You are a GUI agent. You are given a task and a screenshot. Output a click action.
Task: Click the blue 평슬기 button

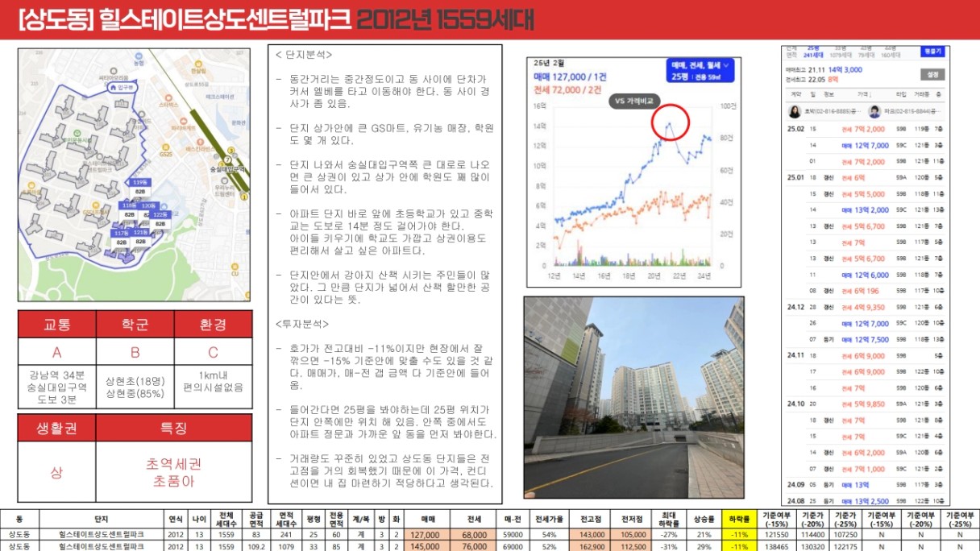(932, 52)
